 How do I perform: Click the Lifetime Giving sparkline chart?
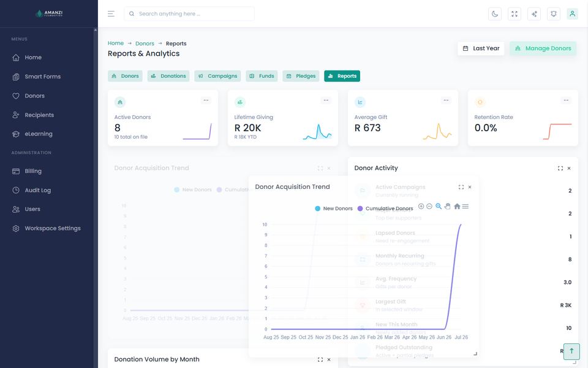[317, 131]
